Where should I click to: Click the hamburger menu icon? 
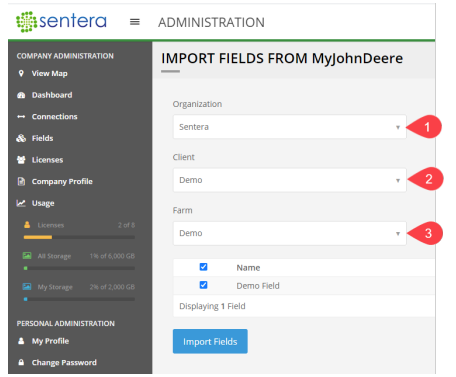point(135,22)
